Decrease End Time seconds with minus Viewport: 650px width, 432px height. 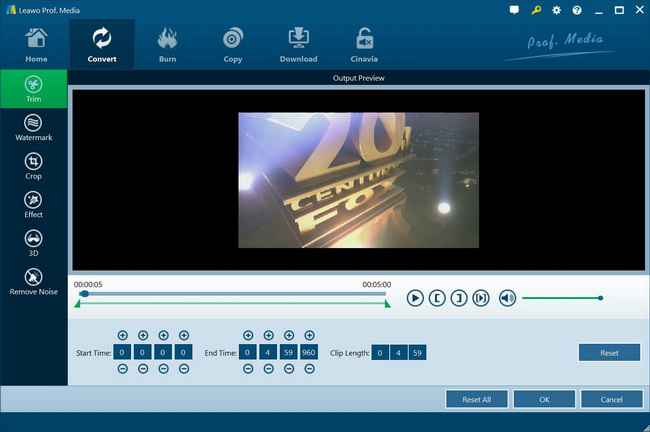[x=289, y=369]
